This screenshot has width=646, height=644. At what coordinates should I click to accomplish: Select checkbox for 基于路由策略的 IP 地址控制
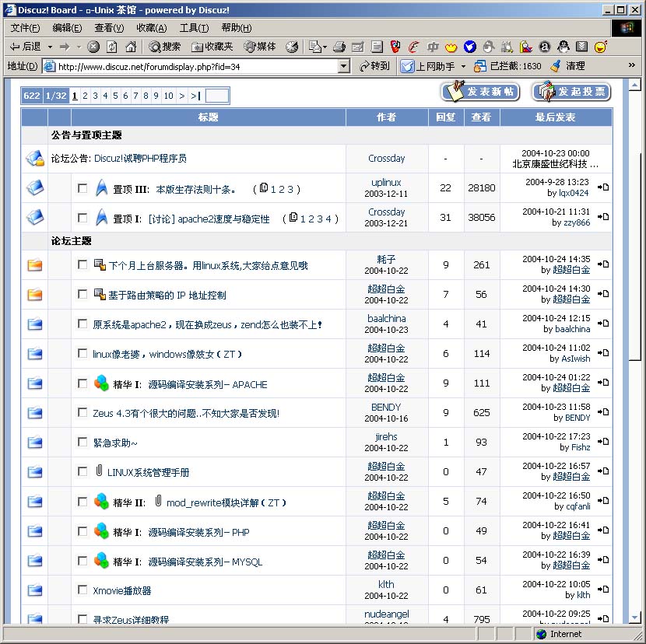tap(83, 294)
